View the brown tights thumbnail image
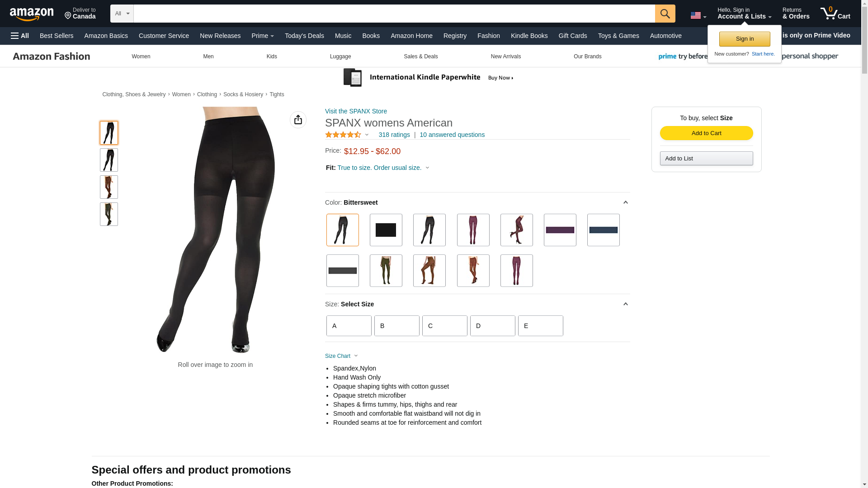The width and height of the screenshot is (868, 488). 109,187
